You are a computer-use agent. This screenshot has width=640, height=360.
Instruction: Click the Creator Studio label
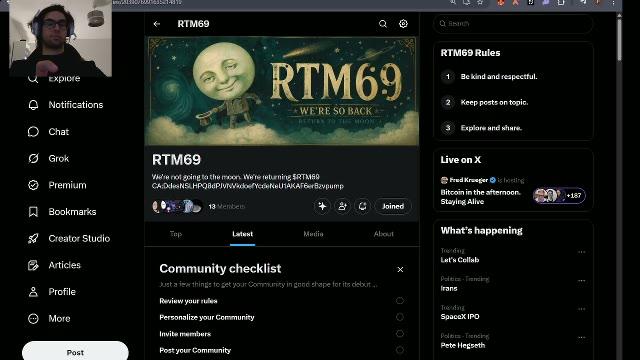pos(79,238)
